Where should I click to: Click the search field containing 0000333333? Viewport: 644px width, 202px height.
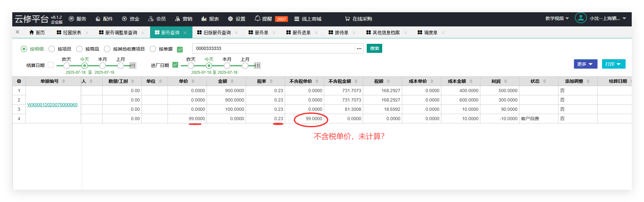coord(273,49)
